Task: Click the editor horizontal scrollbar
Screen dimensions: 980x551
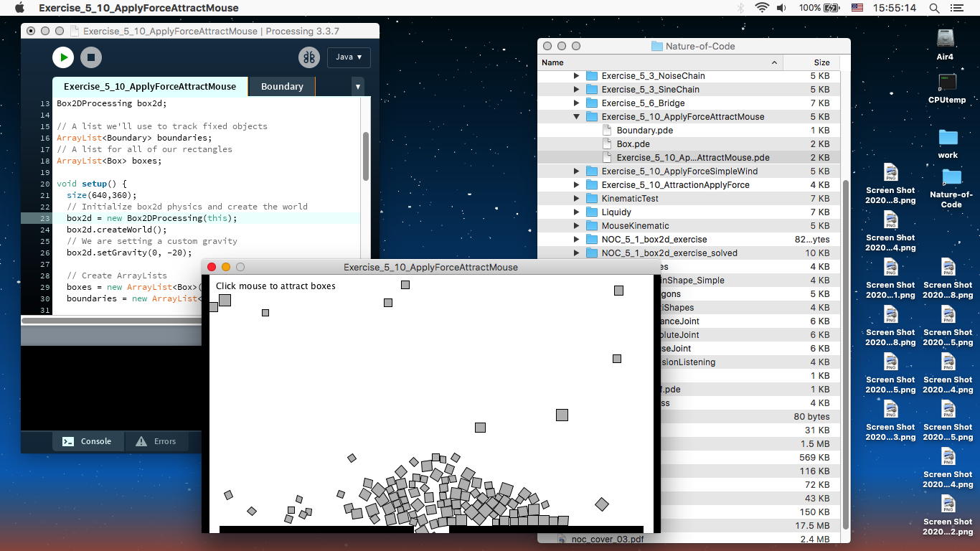Action: pos(113,321)
